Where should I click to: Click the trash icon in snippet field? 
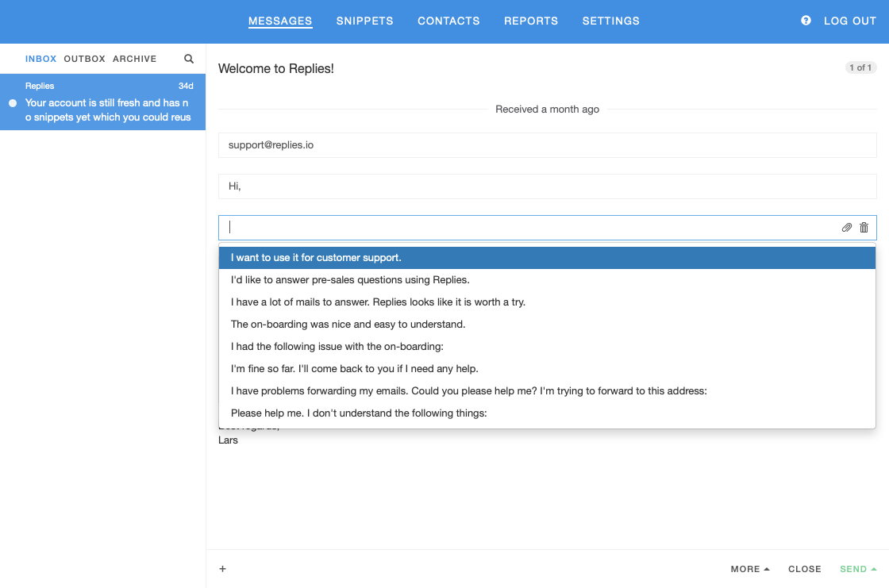tap(864, 228)
